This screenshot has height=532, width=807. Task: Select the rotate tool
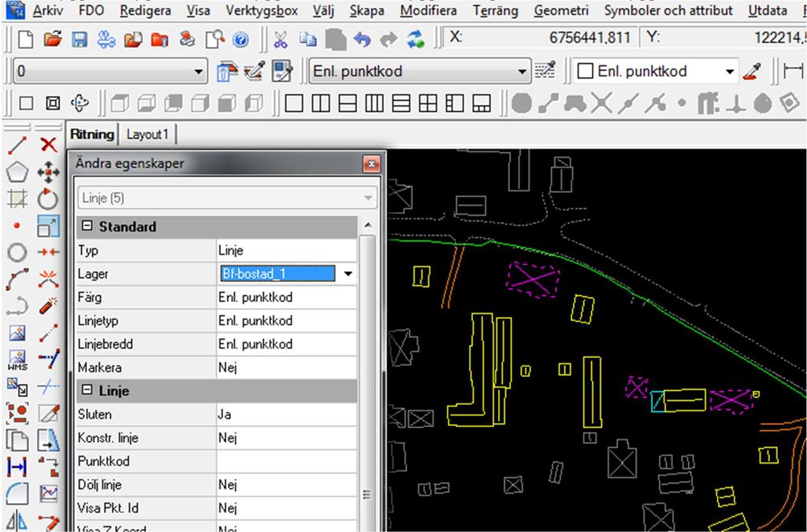pyautogui.click(x=48, y=199)
